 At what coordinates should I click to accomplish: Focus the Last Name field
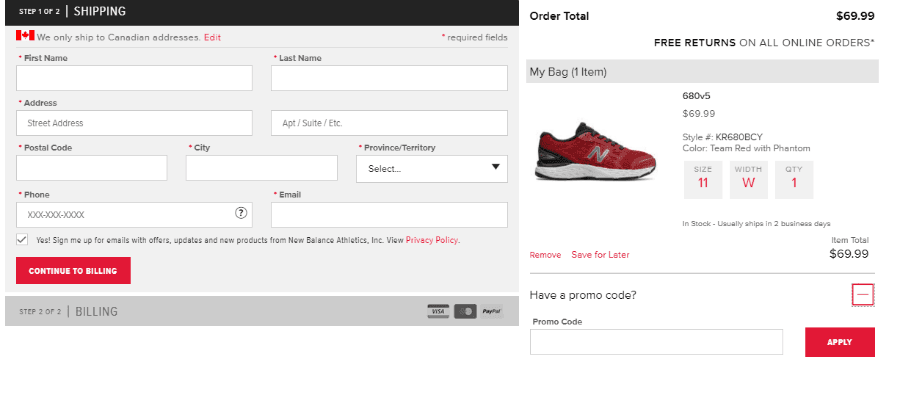(389, 78)
